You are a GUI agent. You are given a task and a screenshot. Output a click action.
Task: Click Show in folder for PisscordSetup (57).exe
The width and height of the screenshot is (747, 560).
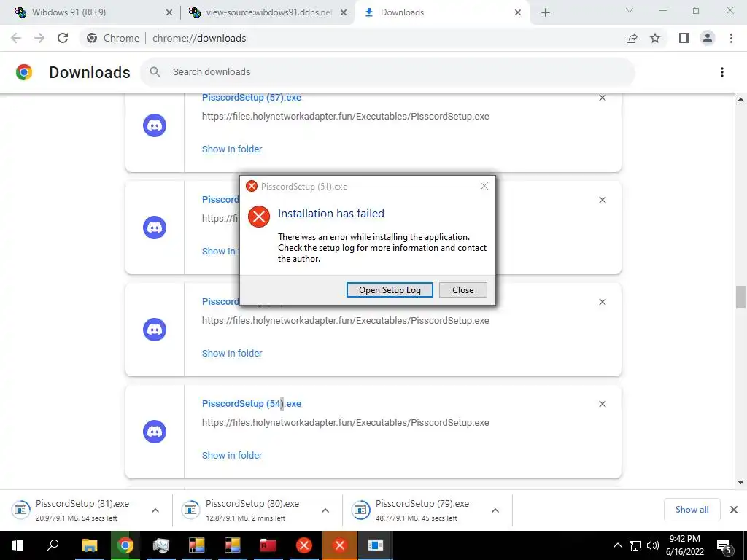232,149
